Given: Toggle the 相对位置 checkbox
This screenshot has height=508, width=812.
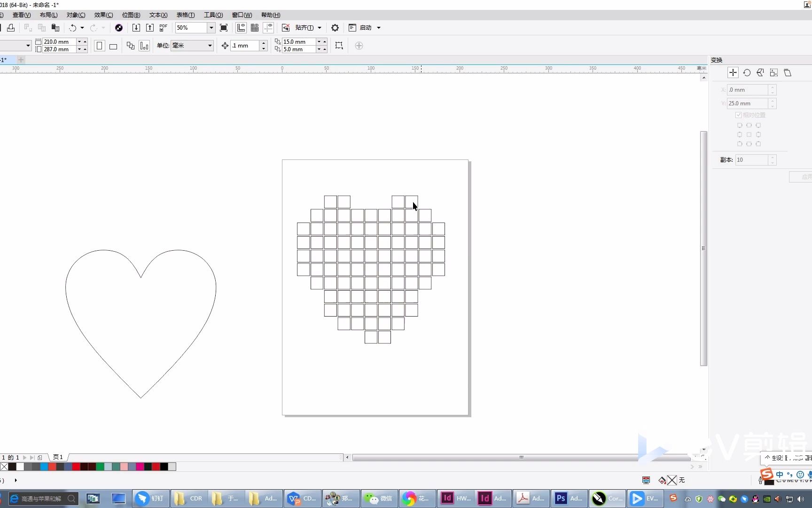Looking at the screenshot, I should tap(739, 115).
